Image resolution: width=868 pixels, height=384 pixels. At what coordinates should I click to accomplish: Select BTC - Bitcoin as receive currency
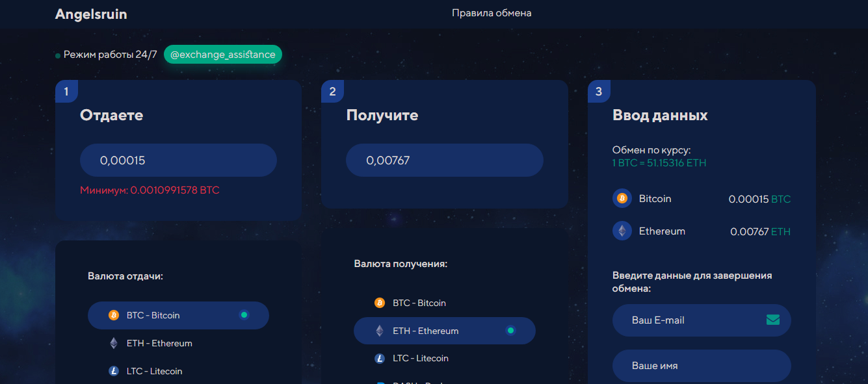[444, 303]
